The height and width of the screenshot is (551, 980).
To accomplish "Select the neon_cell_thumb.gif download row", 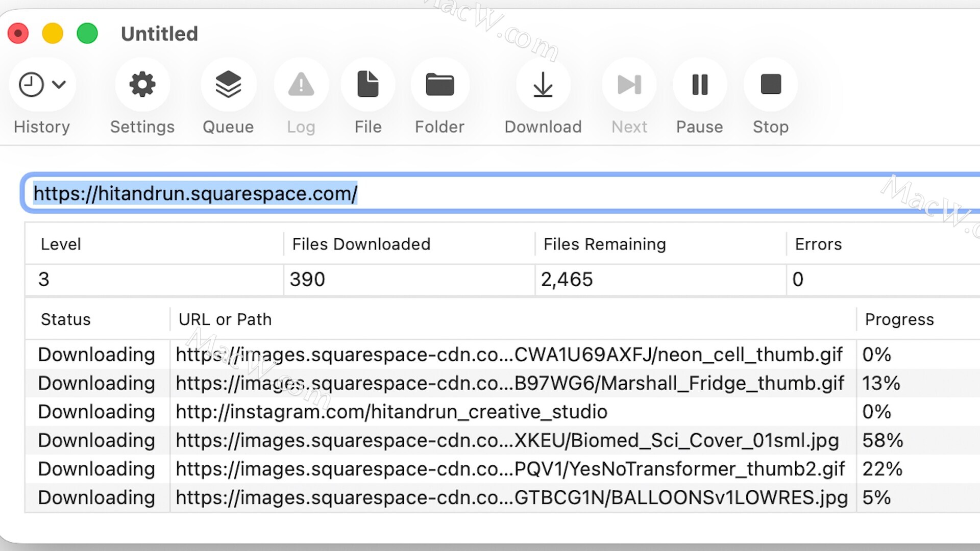I will pos(509,355).
